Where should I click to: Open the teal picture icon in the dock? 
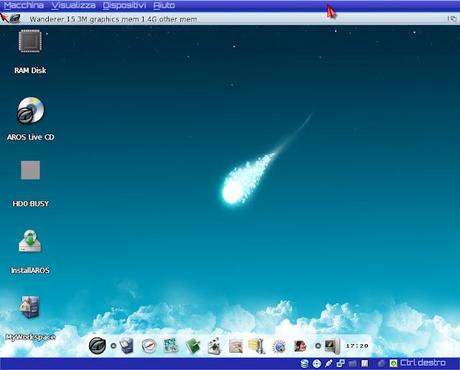(171, 346)
